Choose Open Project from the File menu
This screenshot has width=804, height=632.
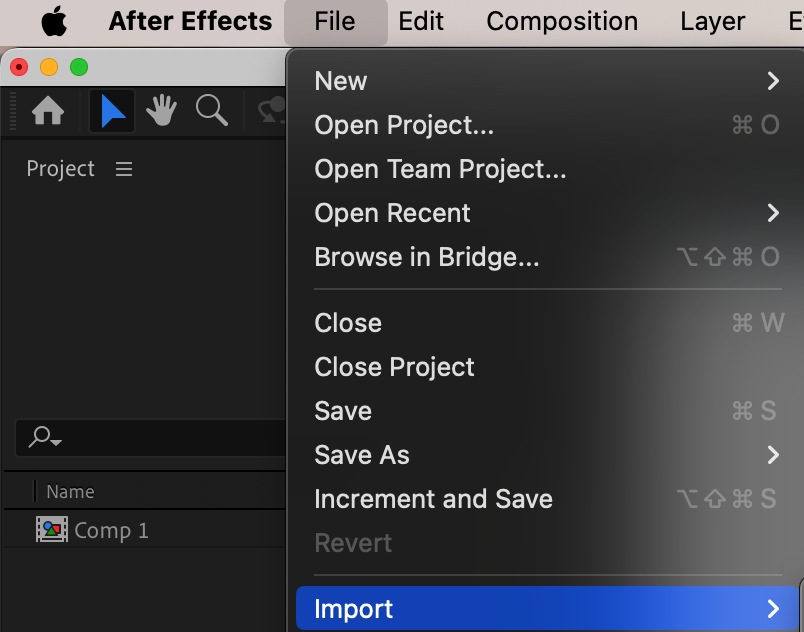[x=404, y=125]
